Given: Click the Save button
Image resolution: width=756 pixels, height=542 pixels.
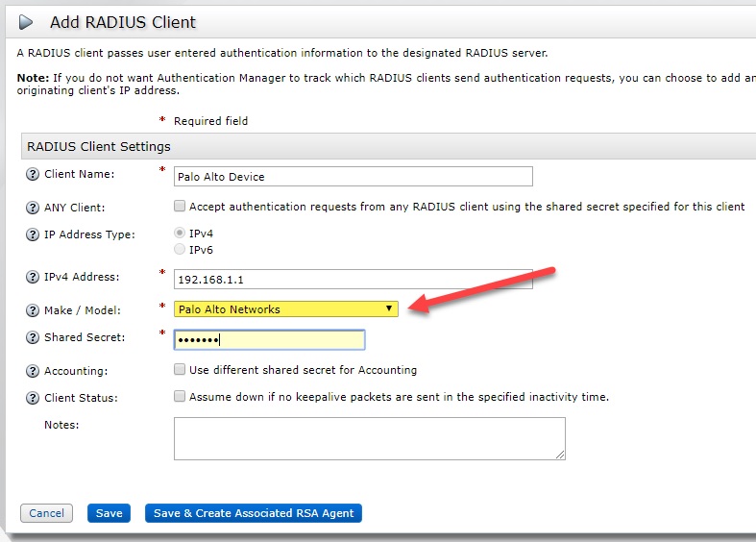Looking at the screenshot, I should [x=109, y=513].
